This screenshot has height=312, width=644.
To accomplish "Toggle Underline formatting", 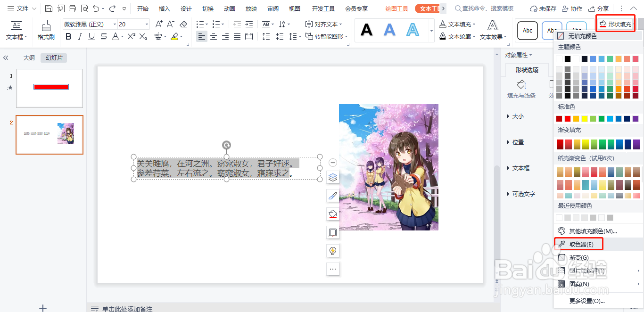I will pos(91,36).
